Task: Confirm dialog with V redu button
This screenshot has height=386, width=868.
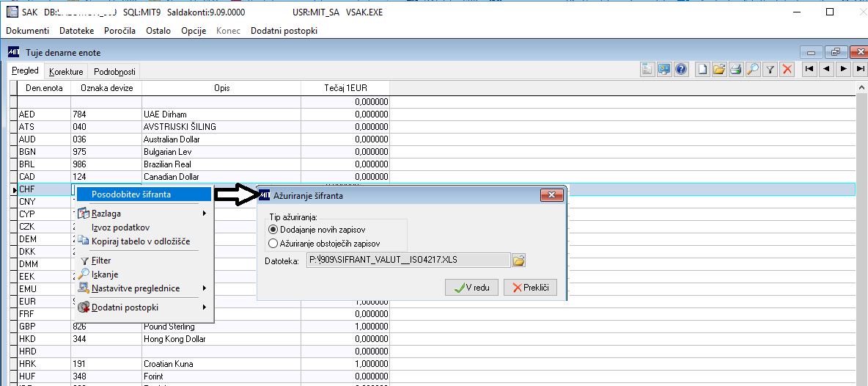Action: (471, 288)
